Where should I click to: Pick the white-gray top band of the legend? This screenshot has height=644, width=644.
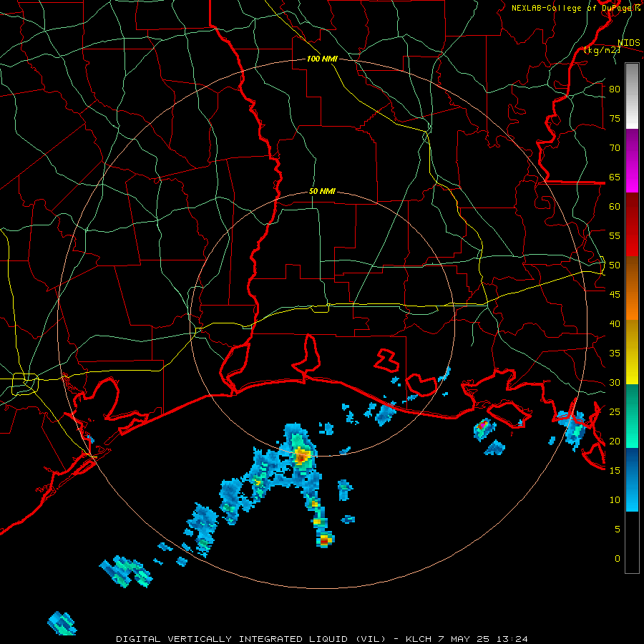pos(632,96)
